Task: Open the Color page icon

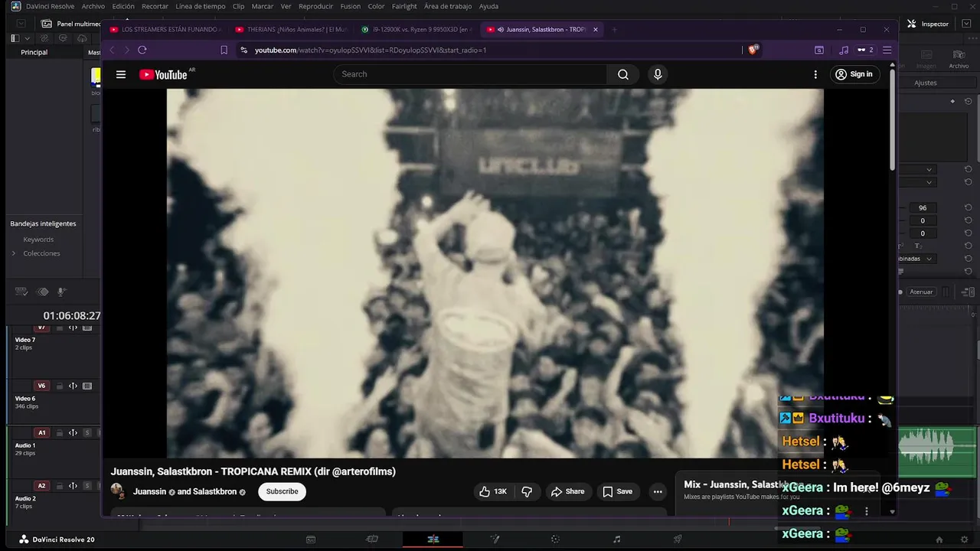Action: click(x=555, y=540)
